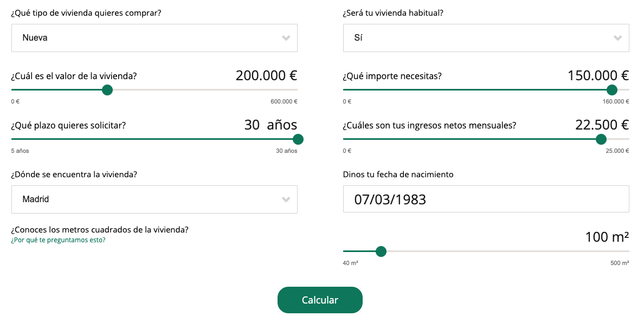Click the Calcular button
This screenshot has width=644, height=329.
[x=320, y=300]
